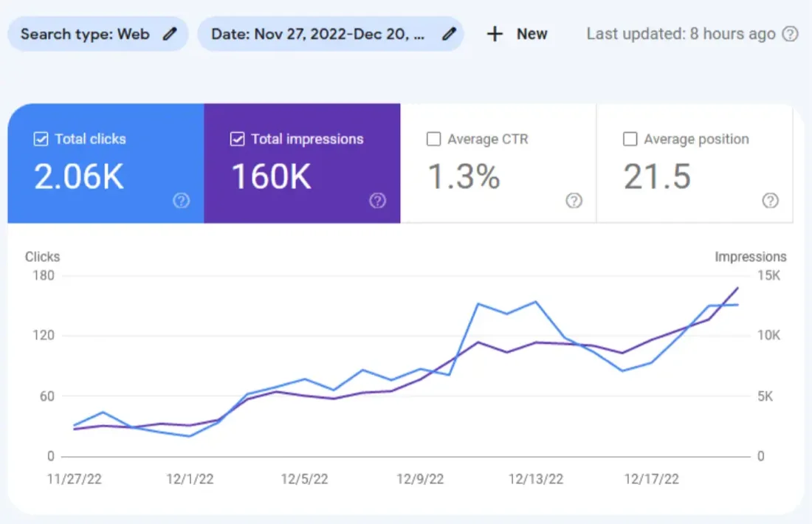Click the 12/17/22 date label

click(x=651, y=479)
